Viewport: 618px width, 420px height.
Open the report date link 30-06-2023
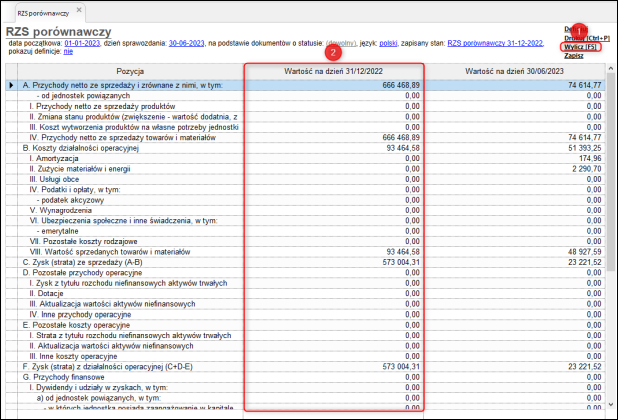coord(186,43)
